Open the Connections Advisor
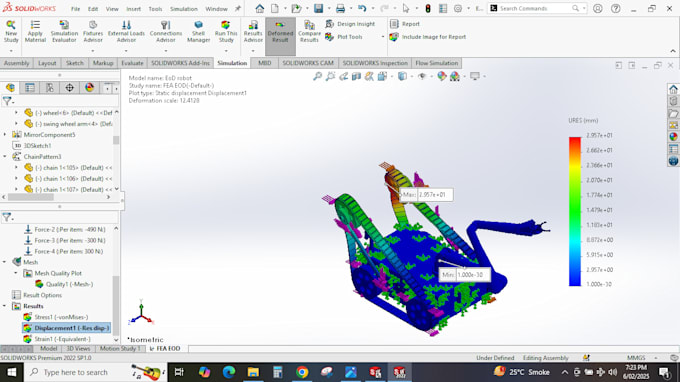 coord(166,32)
